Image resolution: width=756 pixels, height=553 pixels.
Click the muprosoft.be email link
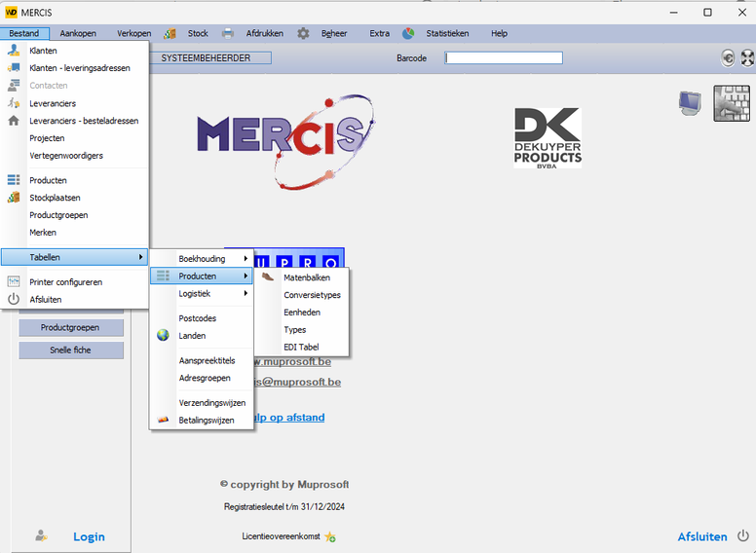pyautogui.click(x=297, y=382)
